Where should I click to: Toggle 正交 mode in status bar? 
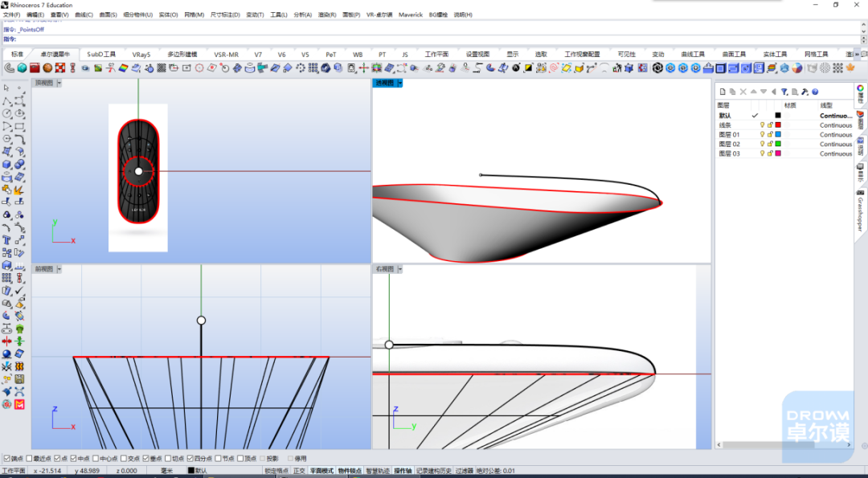click(299, 471)
